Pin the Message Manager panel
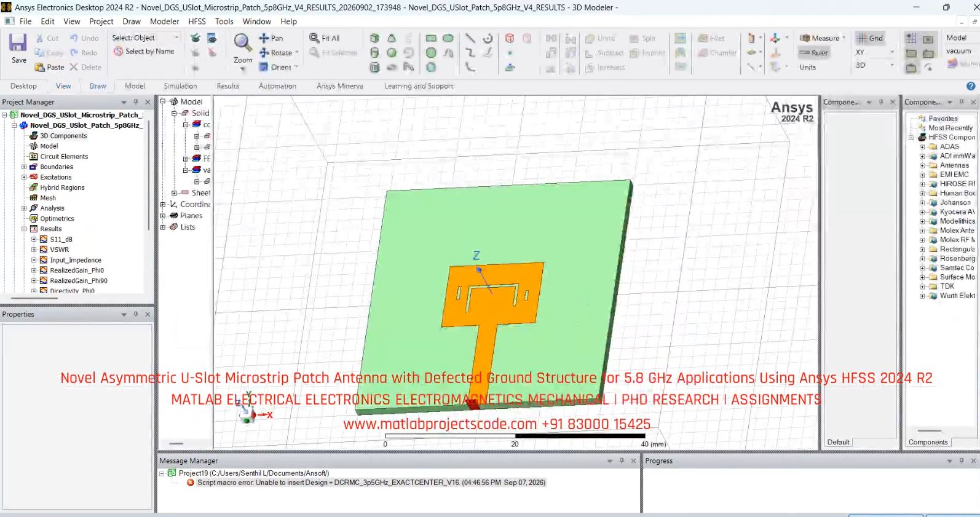This screenshot has height=517, width=980. [622, 460]
